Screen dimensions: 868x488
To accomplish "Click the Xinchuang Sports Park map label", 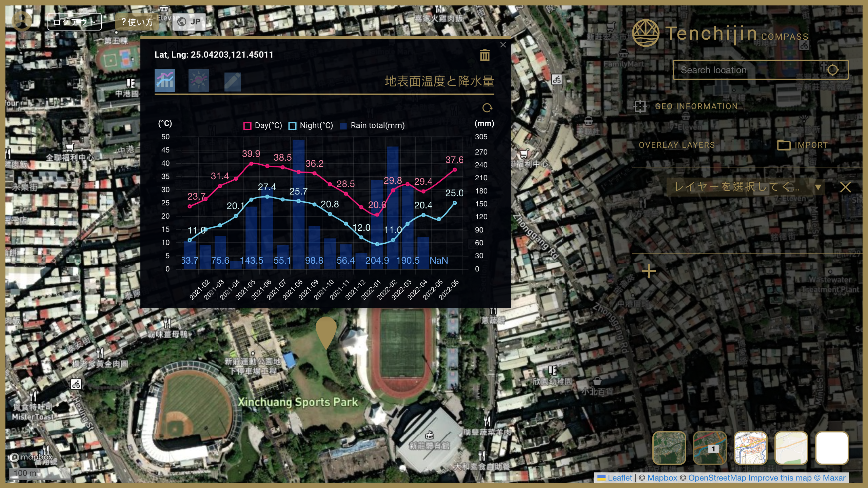I will 298,402.
